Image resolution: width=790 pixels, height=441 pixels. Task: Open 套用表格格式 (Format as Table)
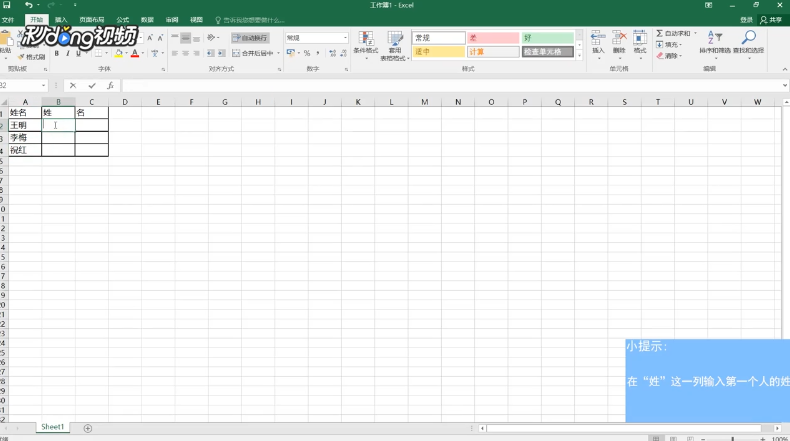(x=394, y=45)
